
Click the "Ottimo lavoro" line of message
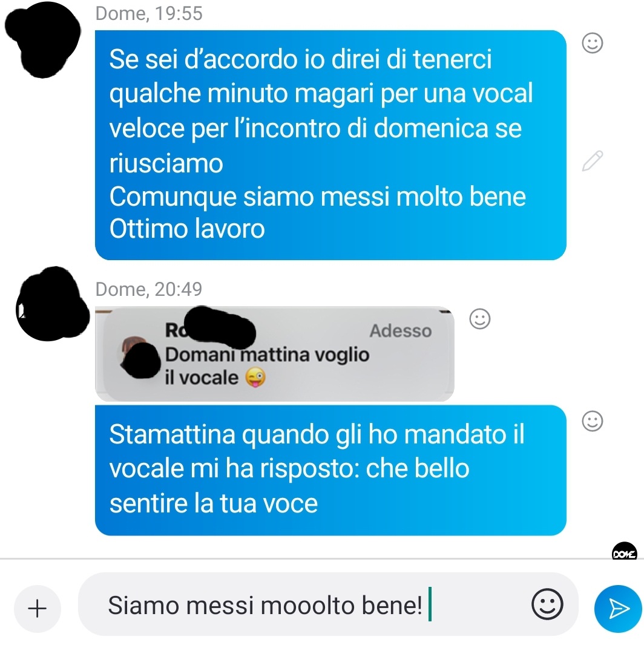187,229
